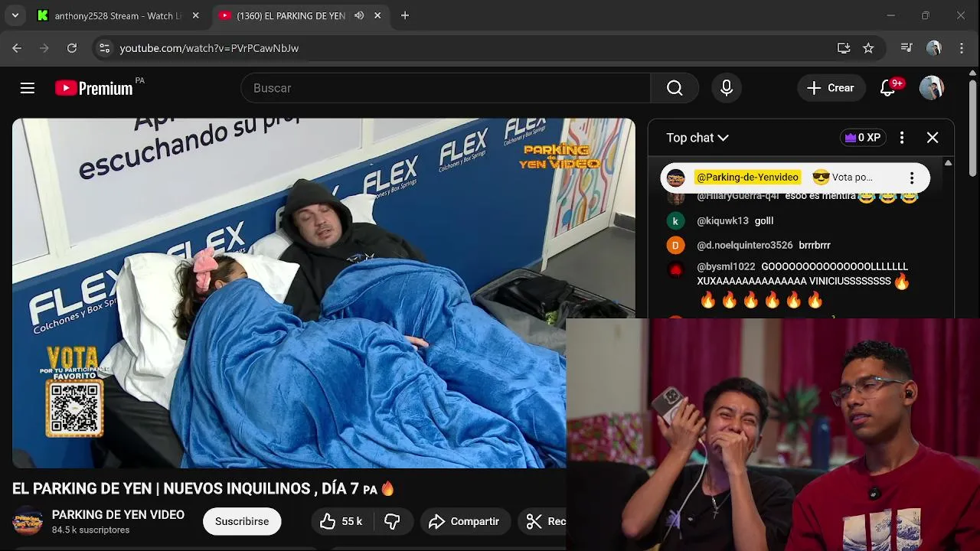
Task: View site information icon in address bar
Action: point(104,47)
